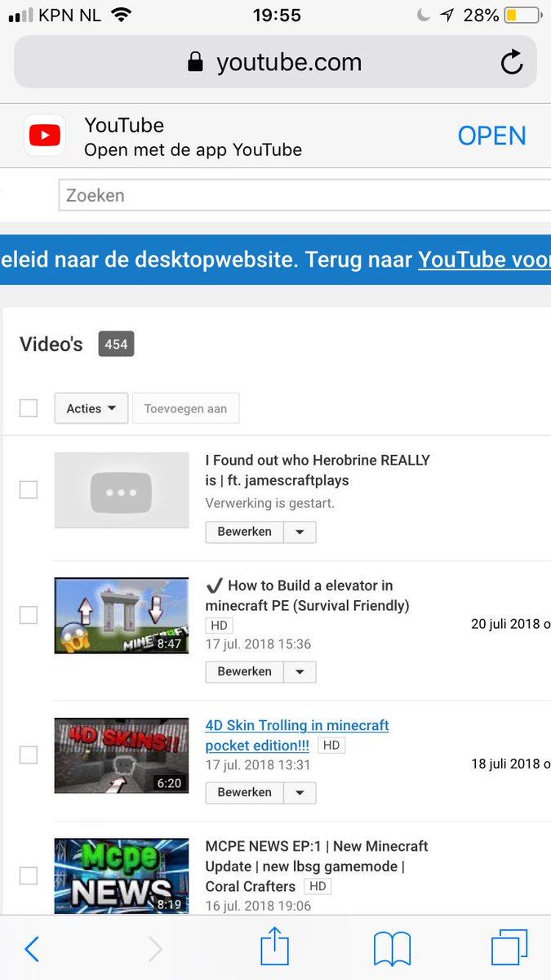Click the Toevoegen aan button

[x=185, y=408]
